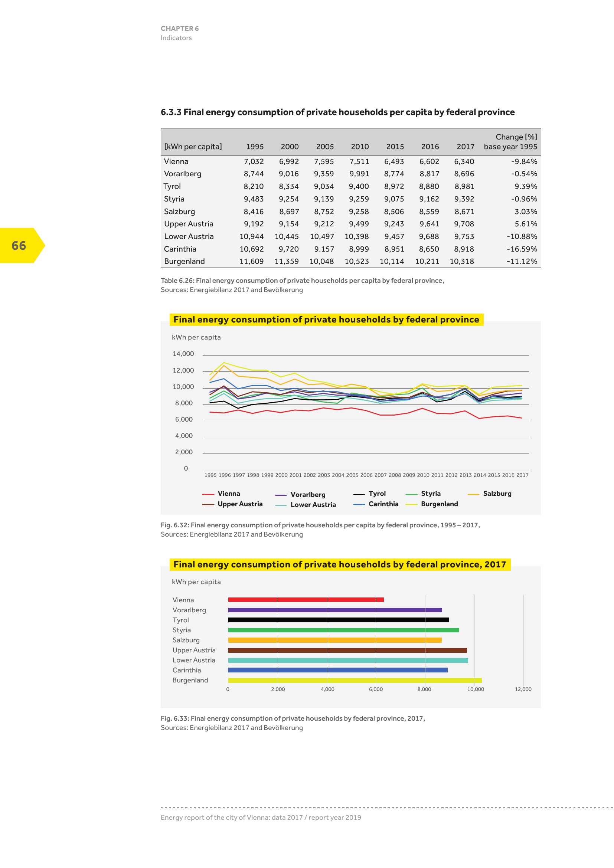Click Vienna's -9.84% change value in table
This screenshot has height=868, width=614.
pos(524,161)
